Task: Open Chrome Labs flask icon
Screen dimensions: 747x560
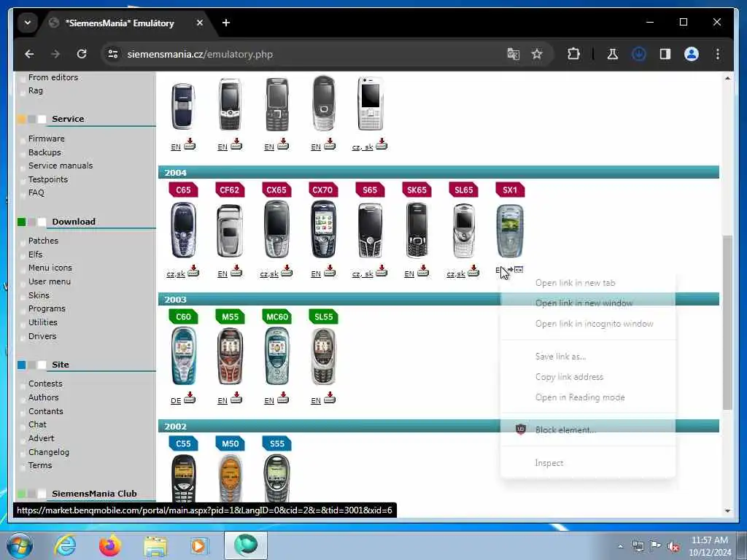Action: pos(613,54)
